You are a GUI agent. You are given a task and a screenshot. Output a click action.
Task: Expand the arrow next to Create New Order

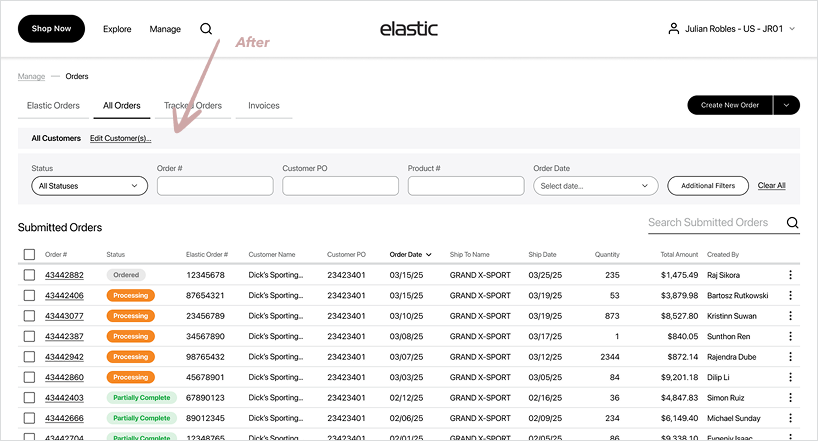click(x=787, y=105)
